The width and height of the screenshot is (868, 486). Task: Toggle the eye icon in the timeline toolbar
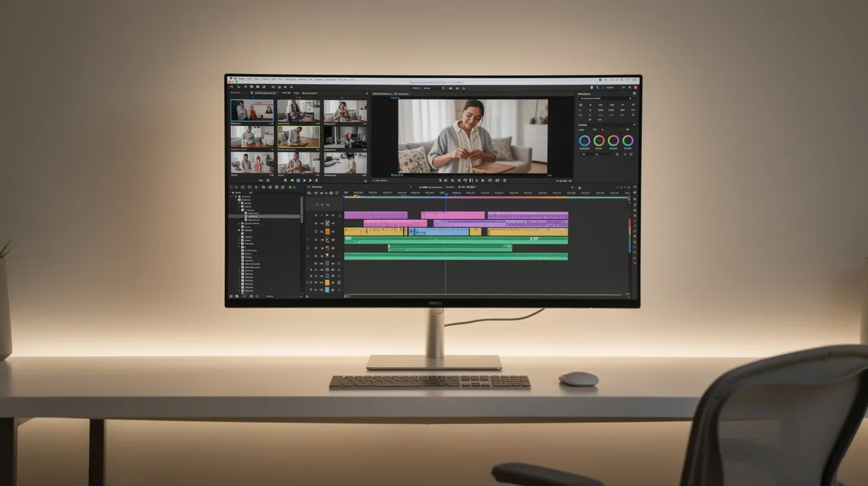(x=331, y=193)
